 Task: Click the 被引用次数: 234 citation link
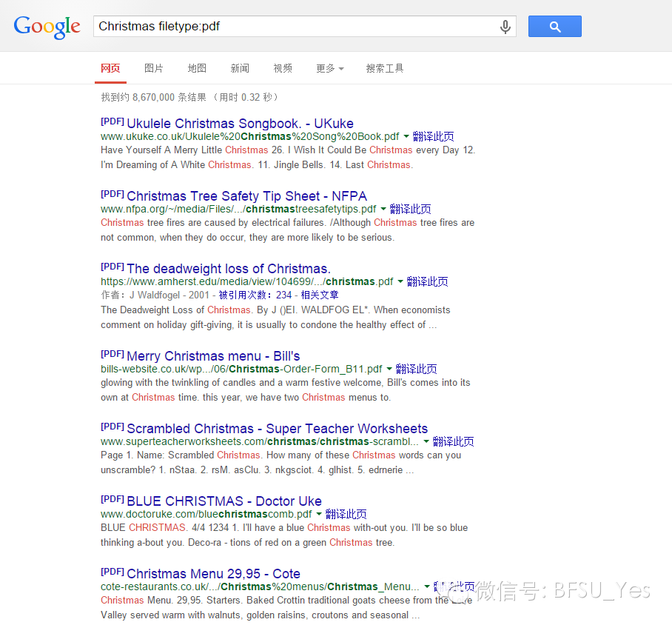[x=255, y=295]
